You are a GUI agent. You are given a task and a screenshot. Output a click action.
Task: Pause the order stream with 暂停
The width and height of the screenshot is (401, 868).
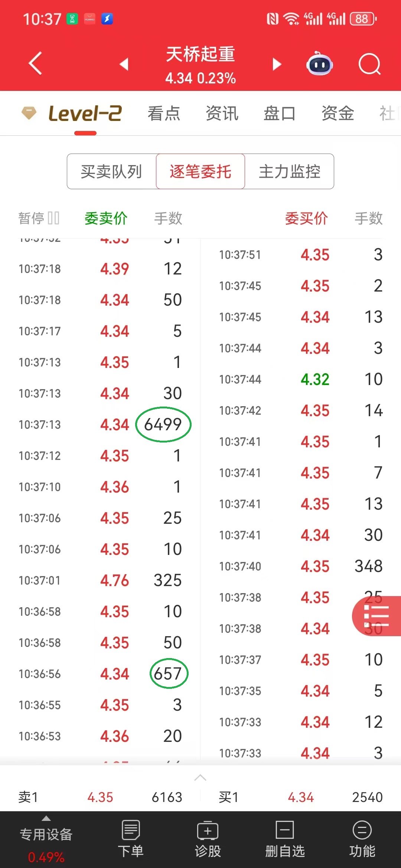click(x=39, y=218)
